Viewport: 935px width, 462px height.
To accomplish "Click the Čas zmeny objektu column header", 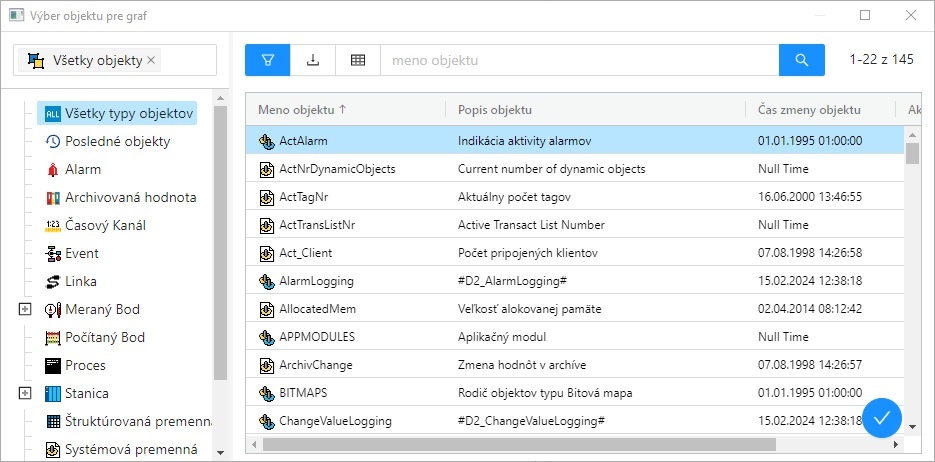I will point(809,110).
